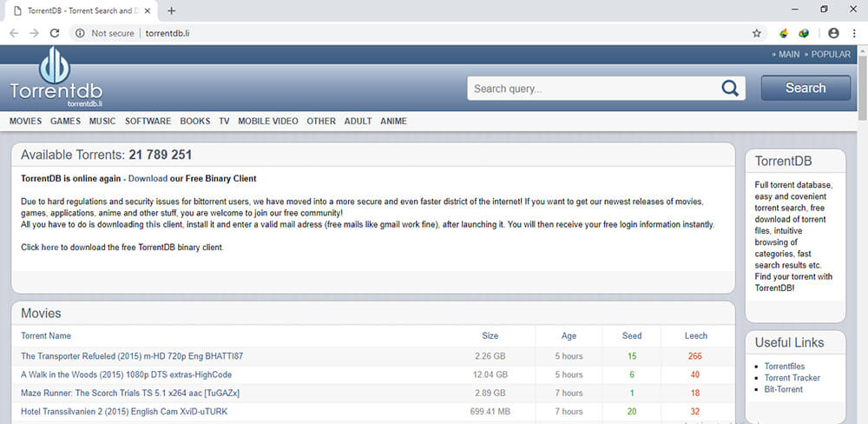Open The Transporter Refueled torrent

click(132, 356)
